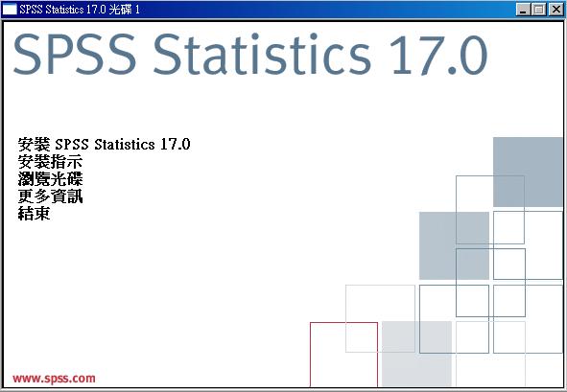
Task: Click the word SPSS in the large banner heading
Action: [75, 55]
